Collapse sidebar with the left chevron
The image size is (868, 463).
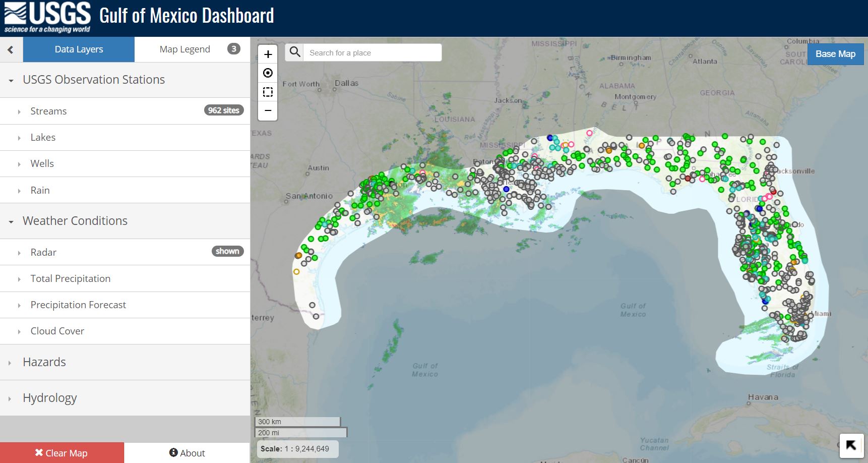point(11,49)
